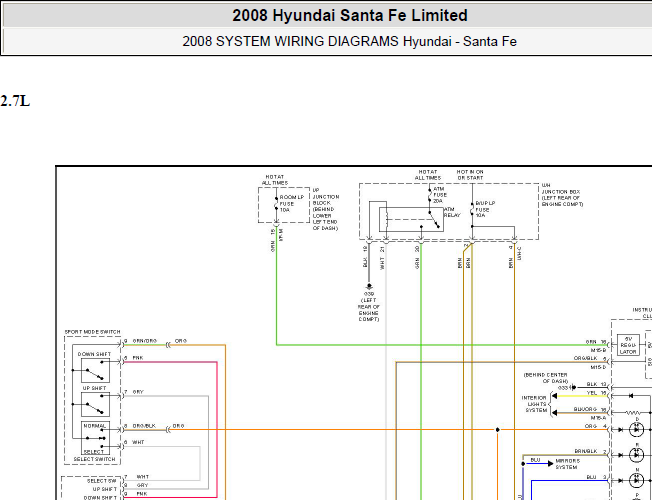Click the INTERIOR LIGHTS SYSTEM reference
The width and height of the screenshot is (652, 500).
[x=535, y=404]
